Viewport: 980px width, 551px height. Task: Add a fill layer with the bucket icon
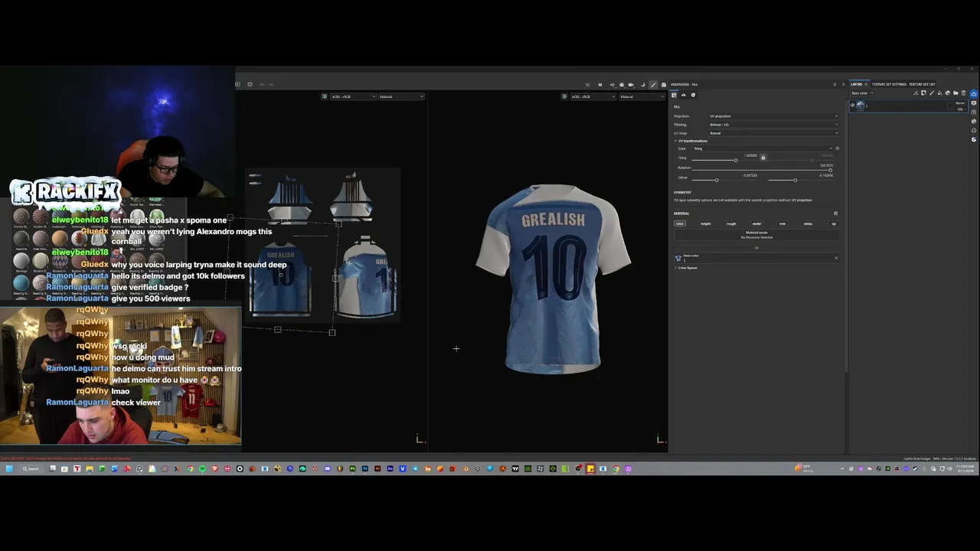point(939,93)
